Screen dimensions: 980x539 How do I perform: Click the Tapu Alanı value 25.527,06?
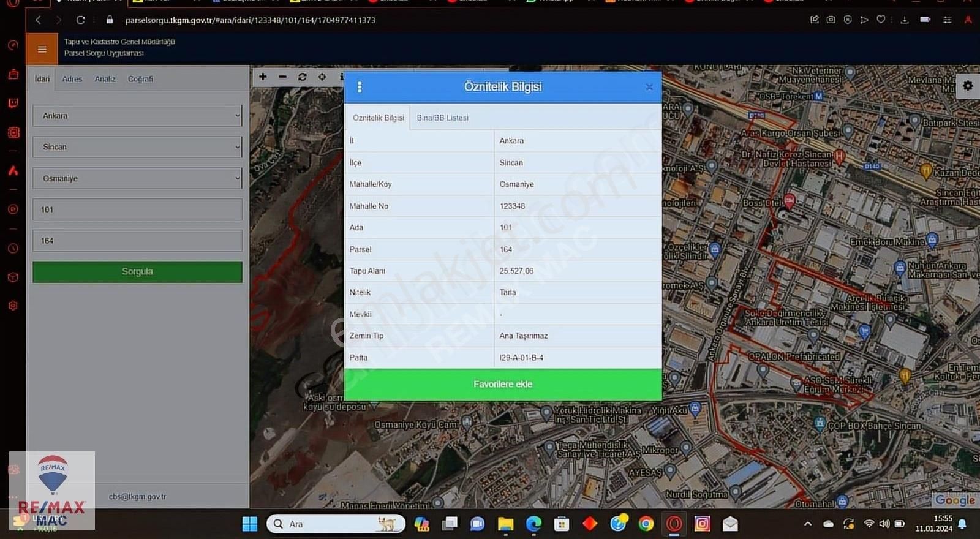[516, 271]
